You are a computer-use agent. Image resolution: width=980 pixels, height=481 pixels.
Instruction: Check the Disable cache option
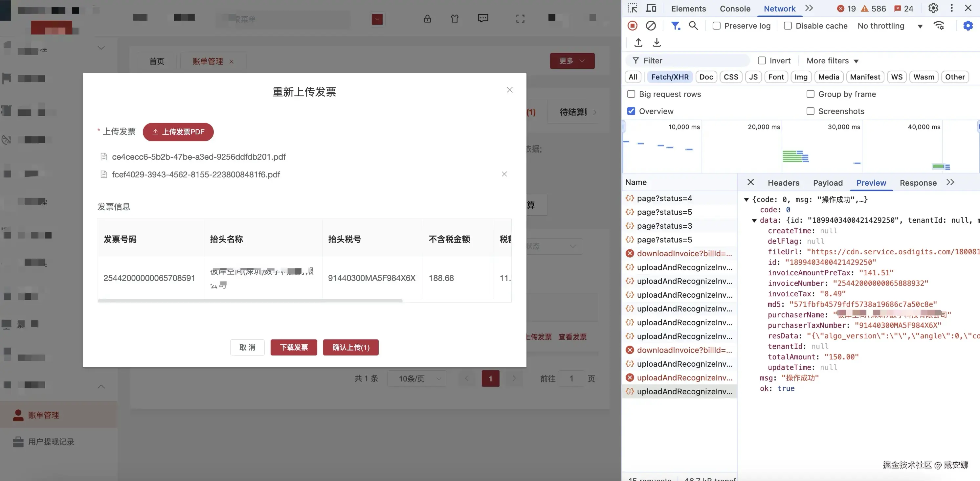(788, 26)
